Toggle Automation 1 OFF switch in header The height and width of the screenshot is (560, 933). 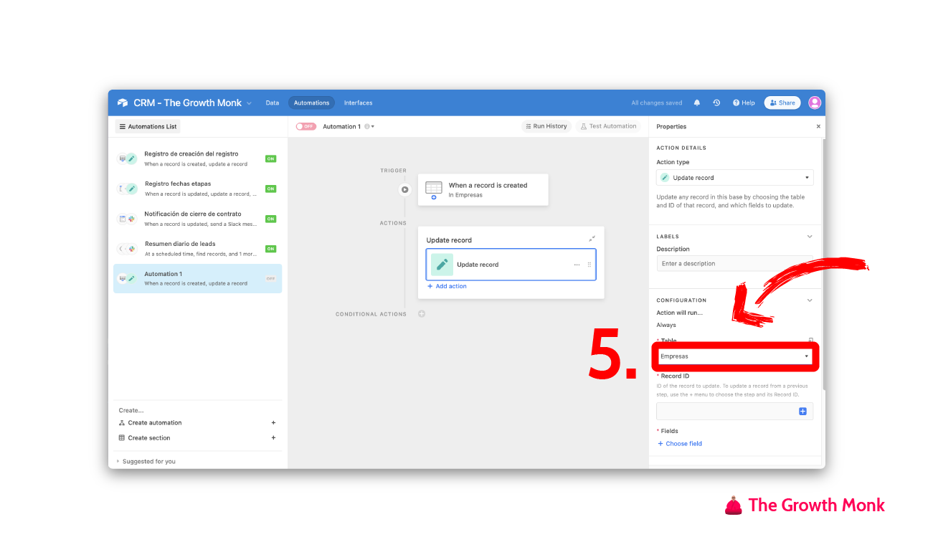click(306, 126)
